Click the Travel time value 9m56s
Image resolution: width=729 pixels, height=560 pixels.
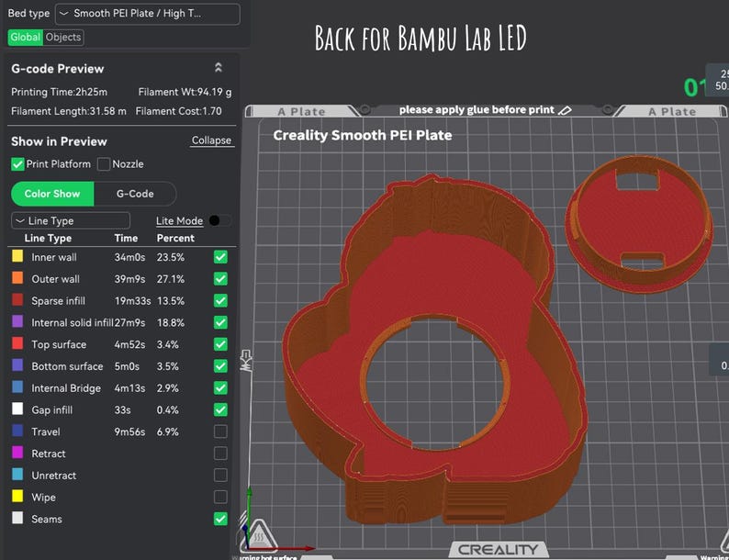(129, 431)
